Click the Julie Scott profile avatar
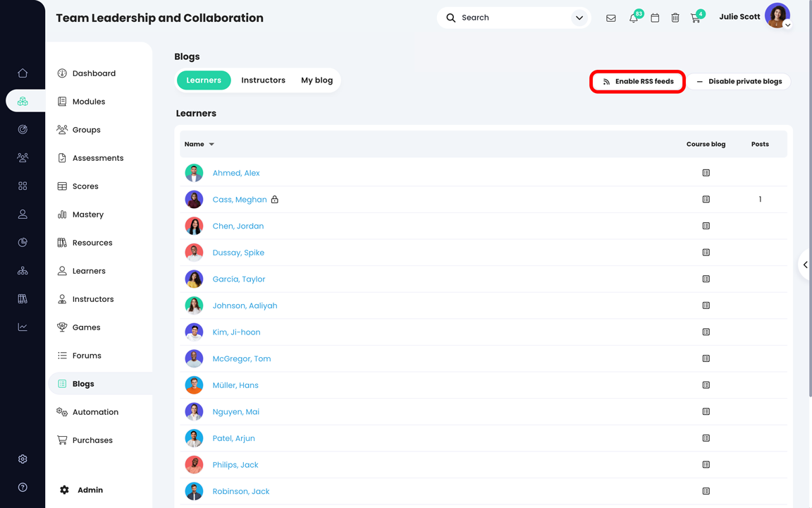Viewport: 812px width, 508px height. (777, 16)
